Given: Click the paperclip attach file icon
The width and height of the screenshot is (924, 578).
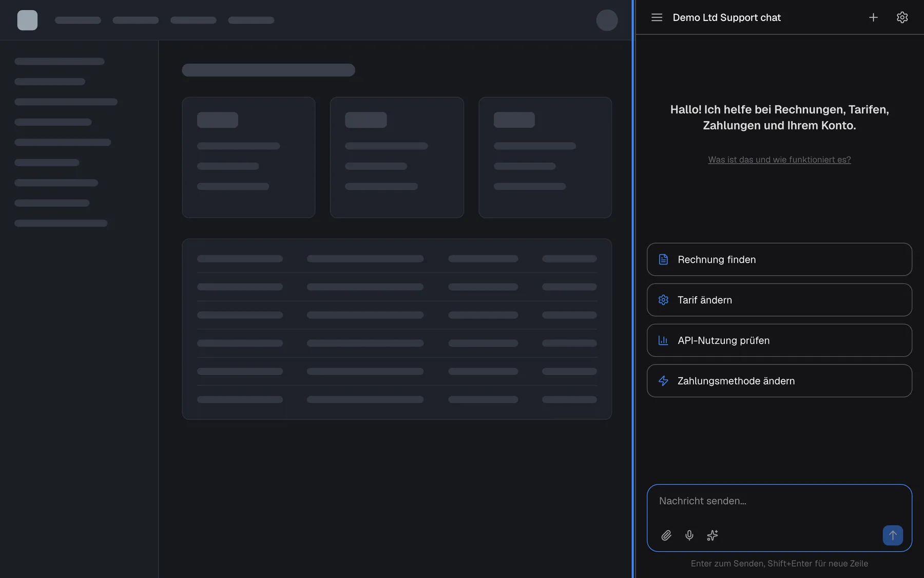Looking at the screenshot, I should (666, 535).
